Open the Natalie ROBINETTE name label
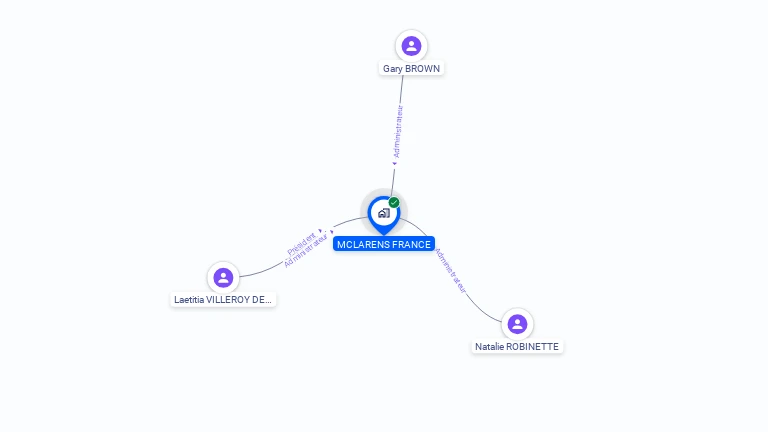The height and width of the screenshot is (432, 768). (517, 347)
